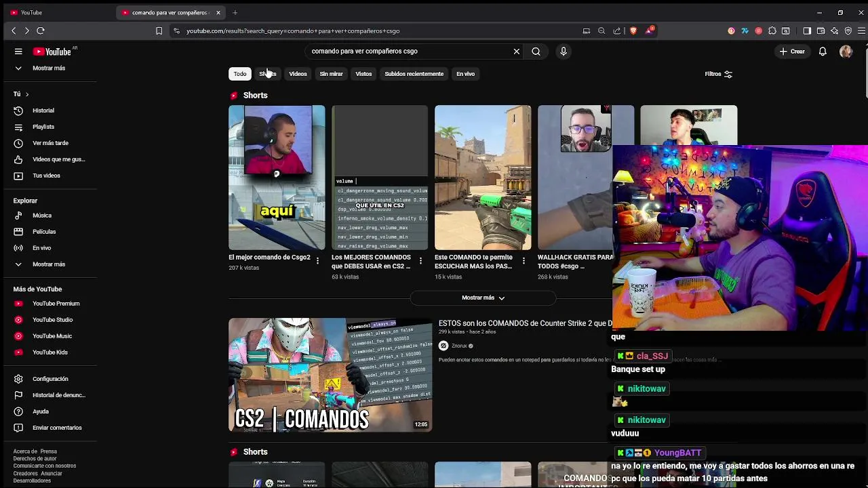The image size is (868, 488).
Task: Expand Shorts shelf with Mostrar más
Action: click(483, 298)
